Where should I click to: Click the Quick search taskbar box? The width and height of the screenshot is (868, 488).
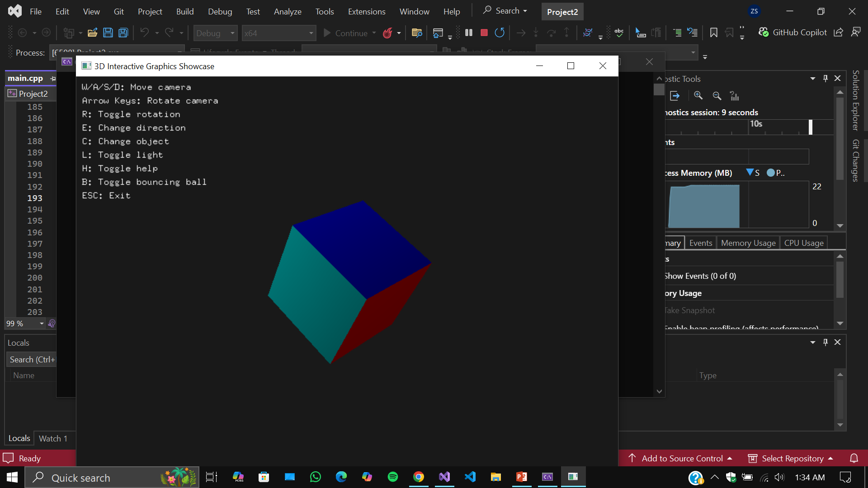[112, 477]
